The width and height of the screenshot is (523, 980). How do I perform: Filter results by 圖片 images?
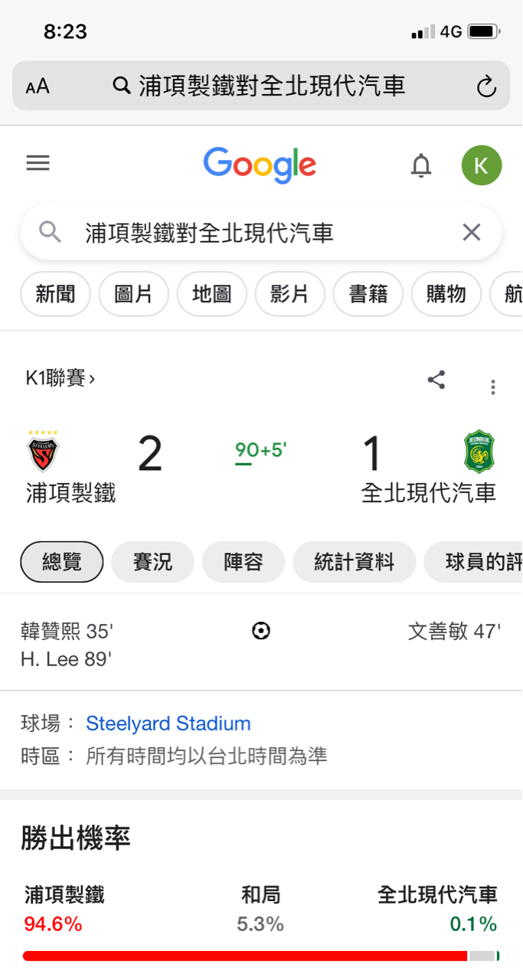[x=133, y=294]
